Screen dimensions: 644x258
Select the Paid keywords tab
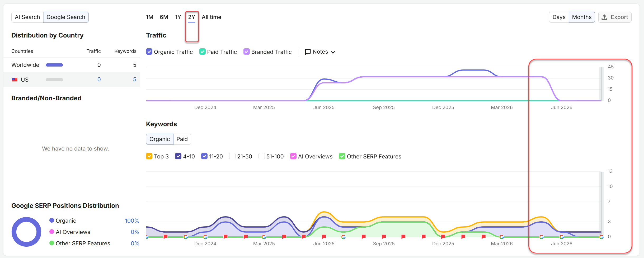coord(182,139)
